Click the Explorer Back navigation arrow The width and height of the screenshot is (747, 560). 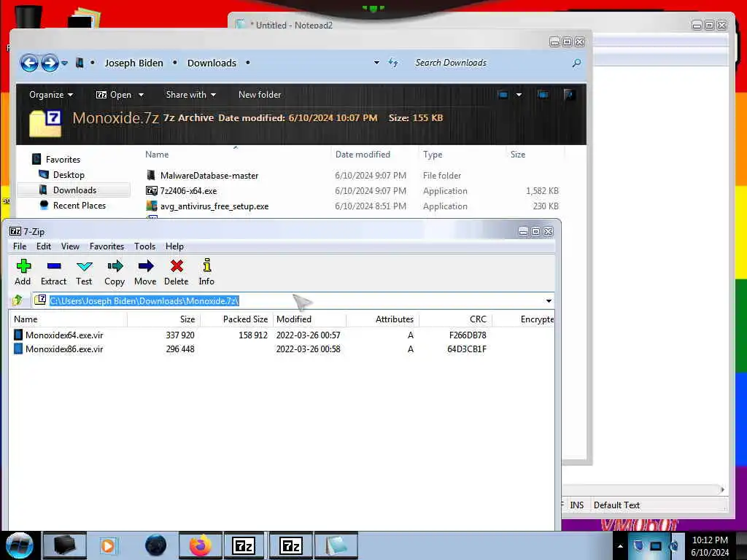pyautogui.click(x=29, y=63)
